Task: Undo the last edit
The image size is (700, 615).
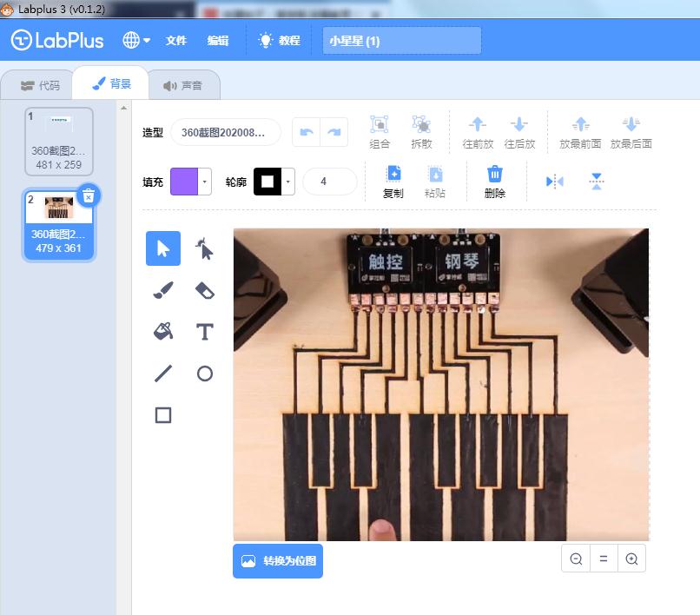Action: 307,132
